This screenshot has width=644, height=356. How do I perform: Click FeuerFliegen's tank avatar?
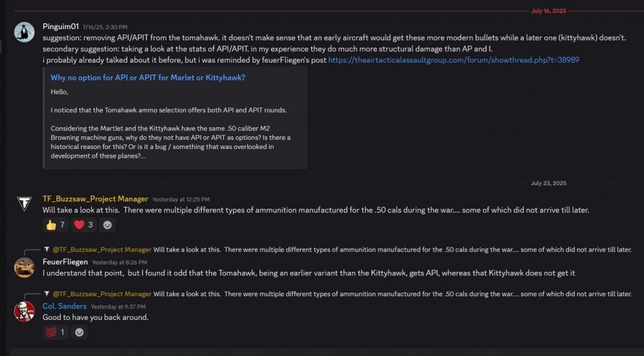[x=24, y=267]
